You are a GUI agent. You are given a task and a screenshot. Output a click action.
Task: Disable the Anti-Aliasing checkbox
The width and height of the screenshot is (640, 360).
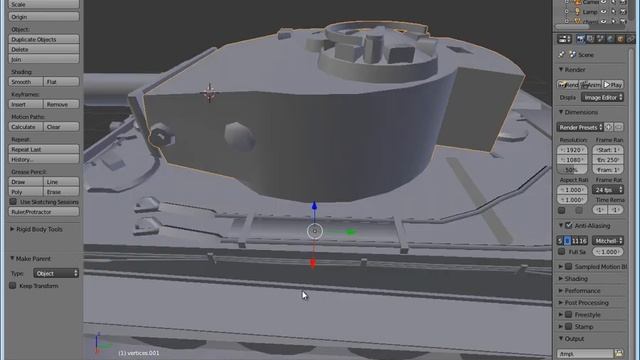[x=569, y=225]
